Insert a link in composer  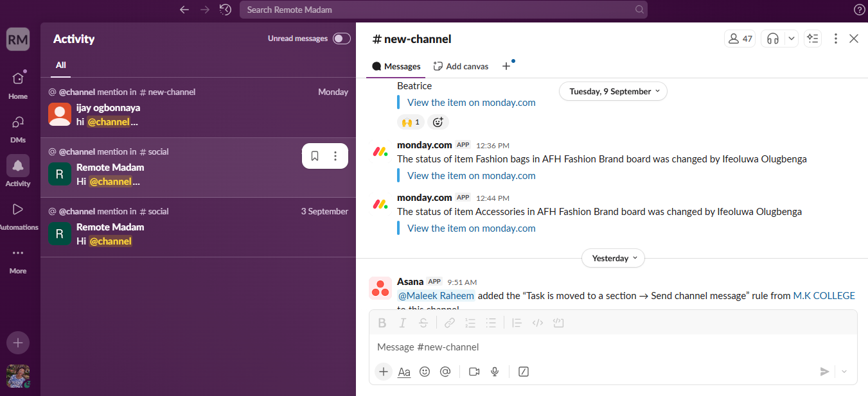[x=450, y=323]
